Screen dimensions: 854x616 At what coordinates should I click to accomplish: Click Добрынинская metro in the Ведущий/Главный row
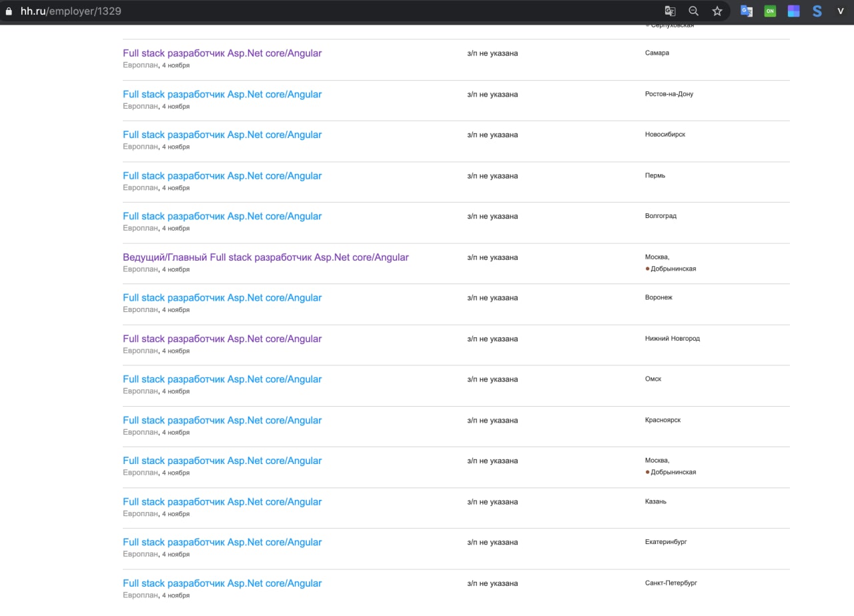[673, 269]
